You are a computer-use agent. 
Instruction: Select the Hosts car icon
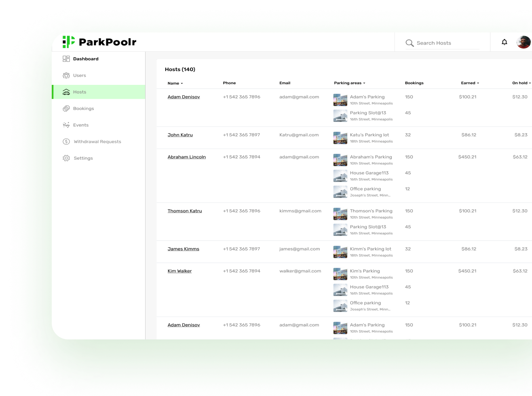66,92
